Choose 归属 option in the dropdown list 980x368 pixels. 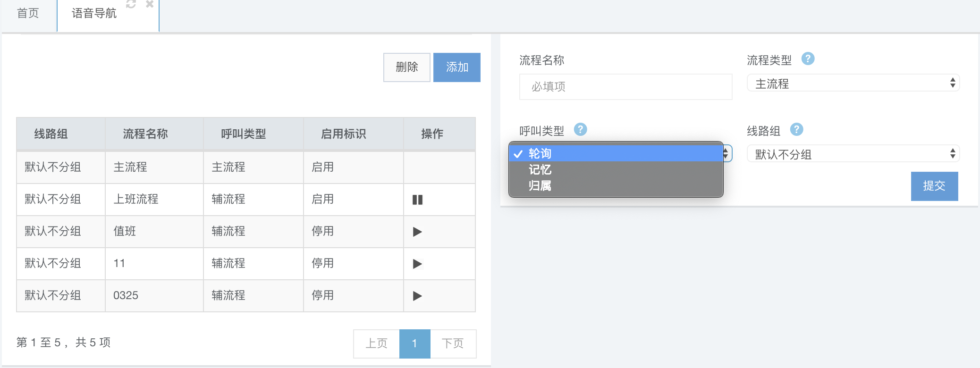pos(540,186)
